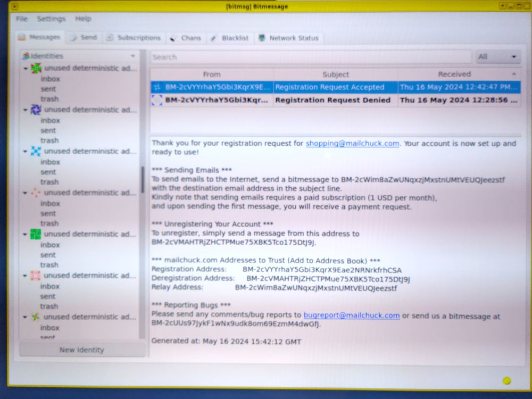The height and width of the screenshot is (399, 532).
Task: Switch to the Network Status tab
Action: pos(289,38)
